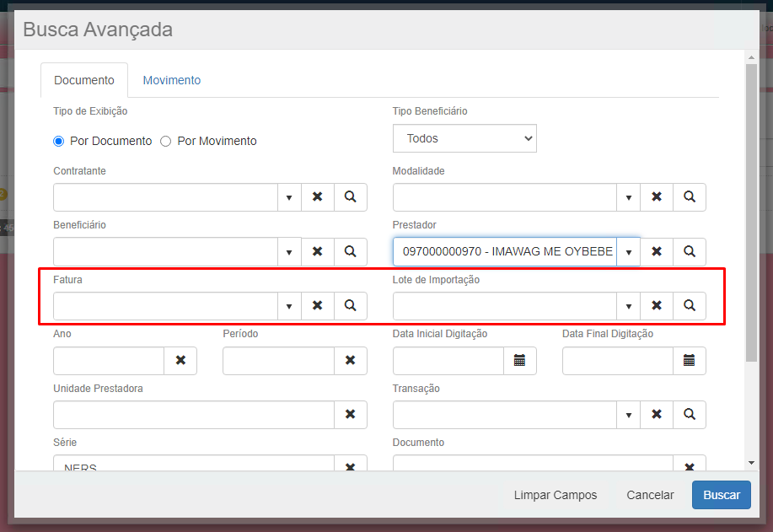Clear the Contratante field with X icon
The image size is (773, 532).
tap(318, 197)
